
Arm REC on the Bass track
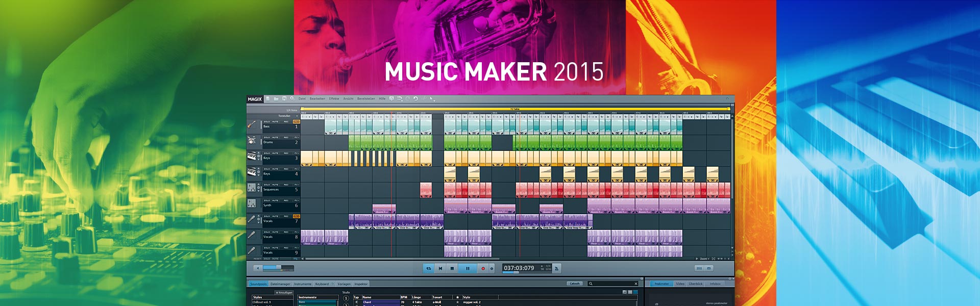tap(286, 121)
